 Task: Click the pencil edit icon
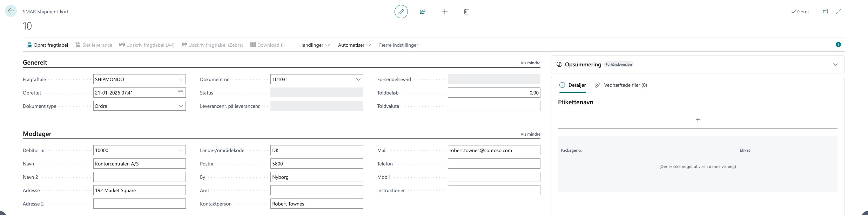[x=401, y=12]
